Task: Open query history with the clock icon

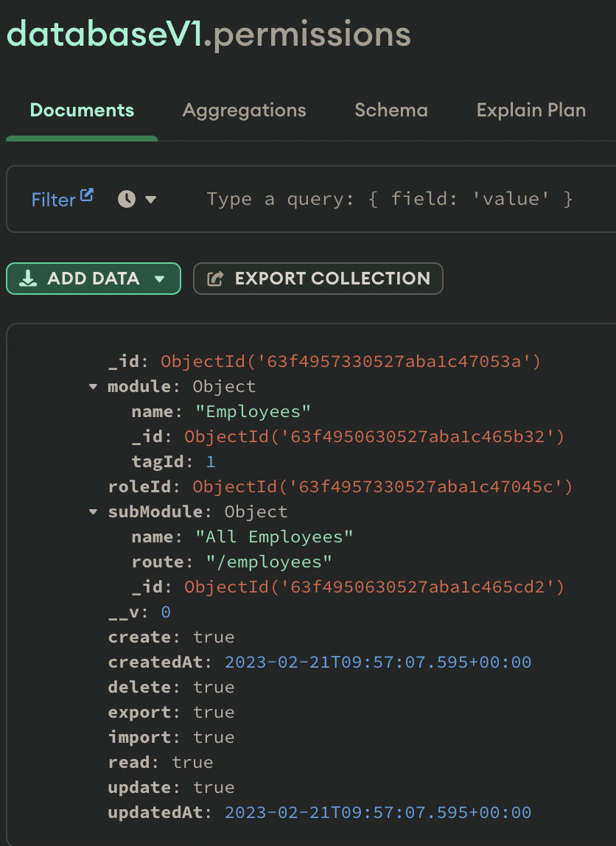Action: click(x=127, y=199)
